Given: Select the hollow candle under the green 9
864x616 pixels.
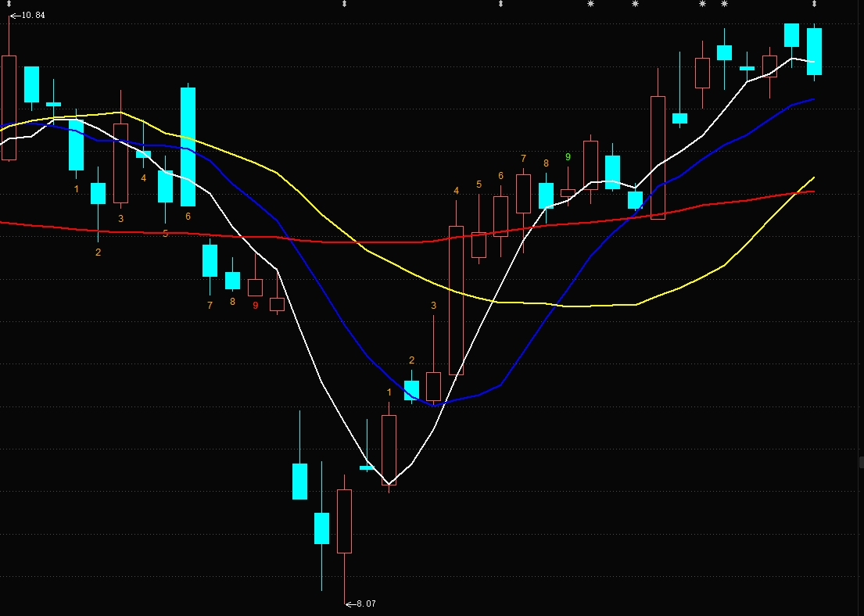Looking at the screenshot, I should 568,193.
